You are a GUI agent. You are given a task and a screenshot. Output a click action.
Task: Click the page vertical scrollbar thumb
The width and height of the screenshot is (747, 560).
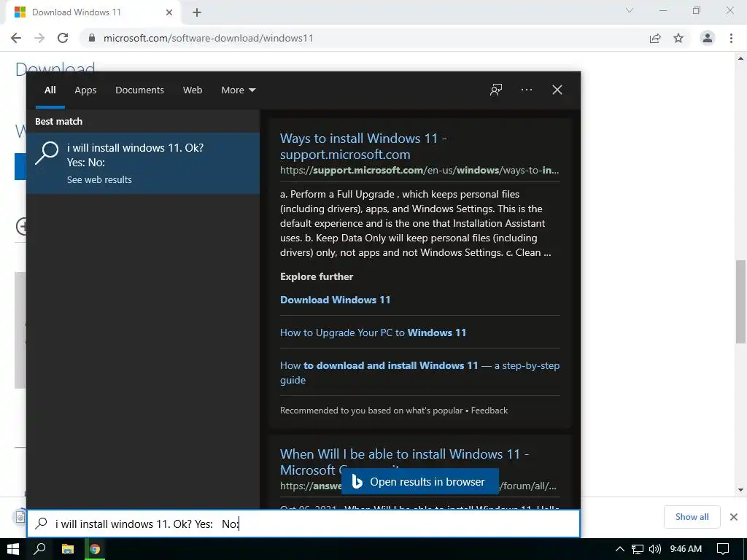click(740, 301)
